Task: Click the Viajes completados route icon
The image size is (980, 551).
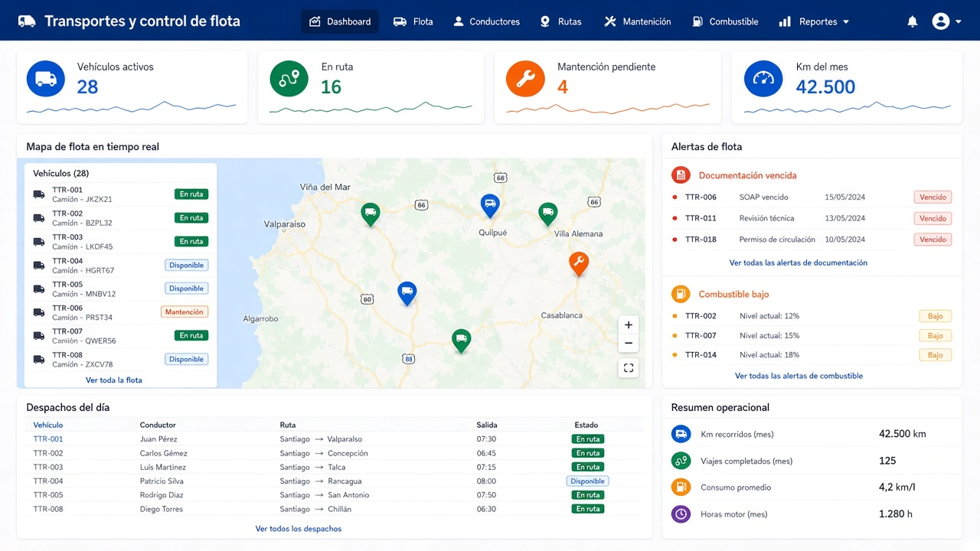Action: tap(681, 461)
